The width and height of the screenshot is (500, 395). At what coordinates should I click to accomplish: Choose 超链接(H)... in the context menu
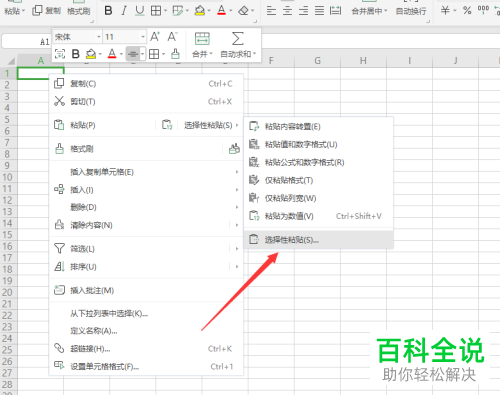click(x=146, y=349)
